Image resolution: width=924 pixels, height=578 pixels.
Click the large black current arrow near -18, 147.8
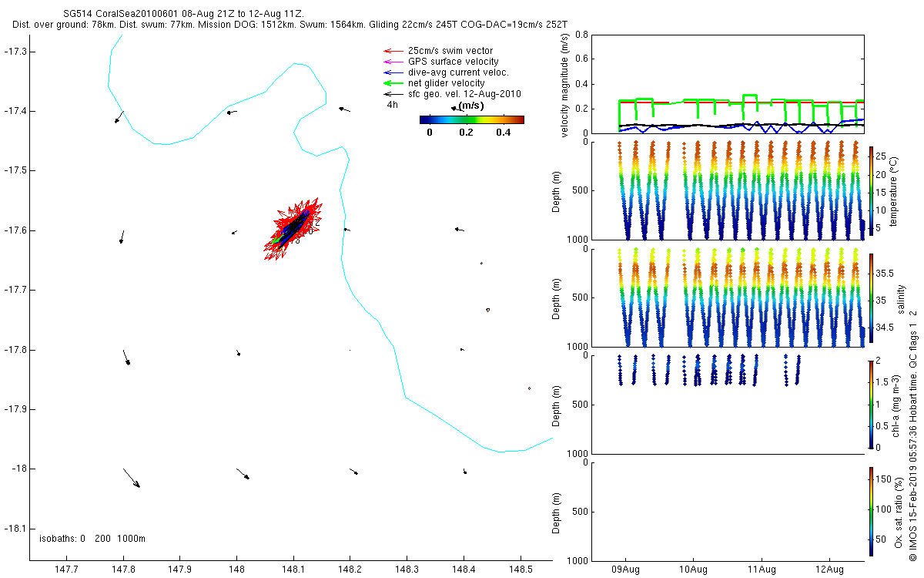(x=132, y=478)
